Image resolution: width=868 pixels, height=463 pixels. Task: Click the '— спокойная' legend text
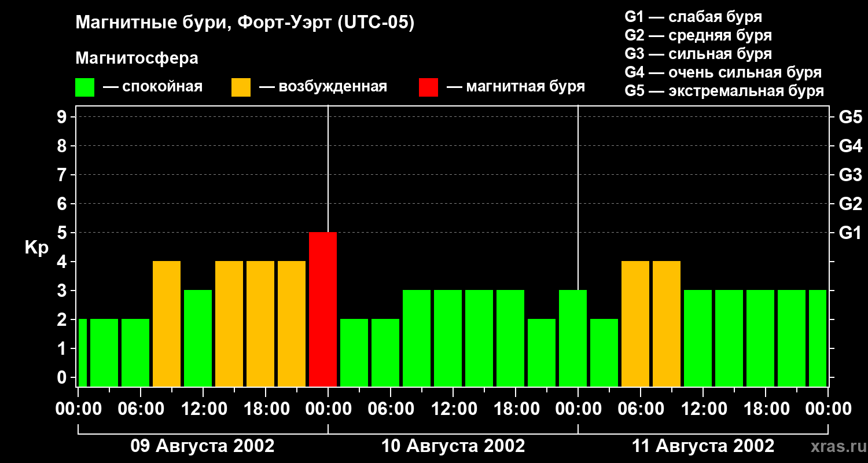[153, 87]
